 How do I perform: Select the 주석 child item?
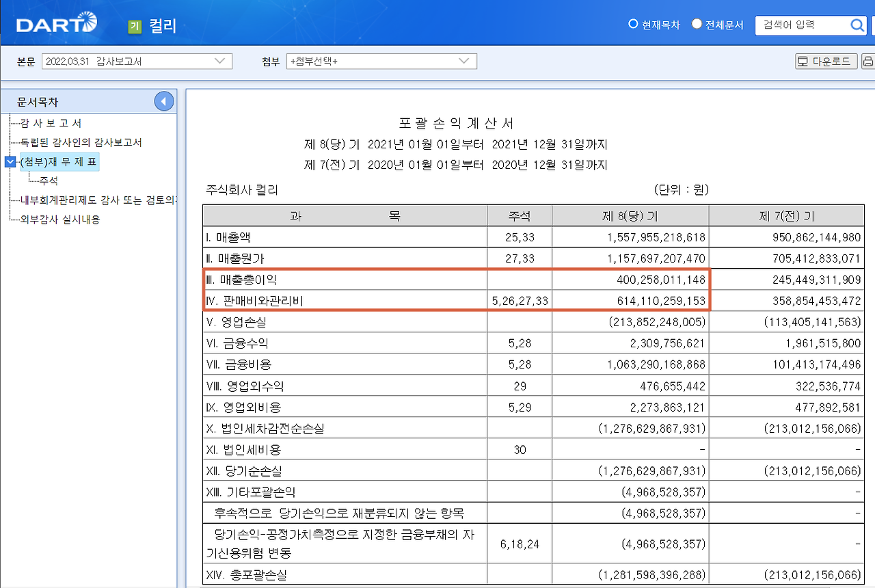click(49, 181)
